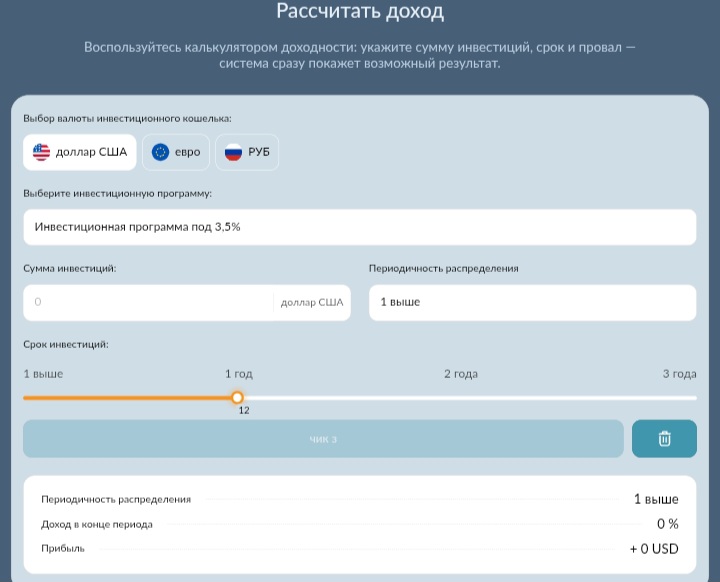Click the Прибыль result row
The height and width of the screenshot is (582, 720).
[x=359, y=548]
